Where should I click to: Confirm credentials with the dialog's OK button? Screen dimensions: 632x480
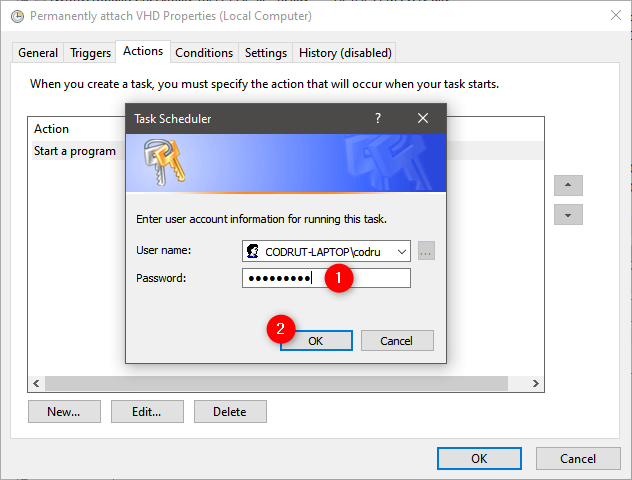point(316,341)
